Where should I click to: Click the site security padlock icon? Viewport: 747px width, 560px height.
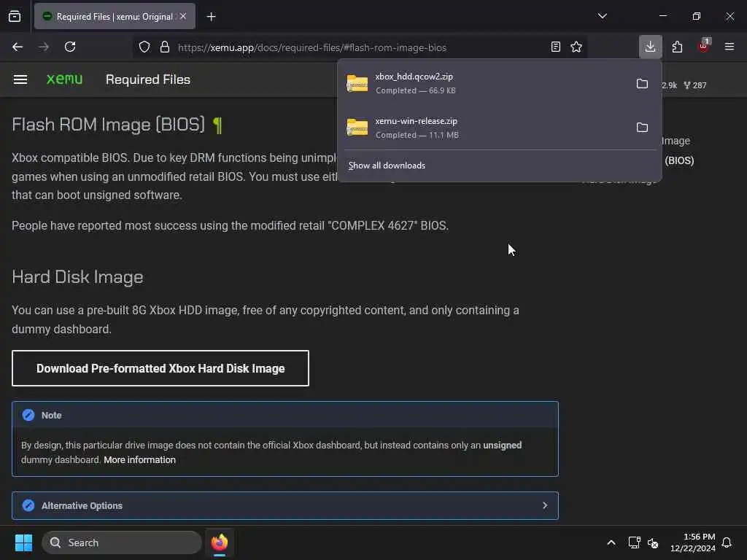click(165, 47)
